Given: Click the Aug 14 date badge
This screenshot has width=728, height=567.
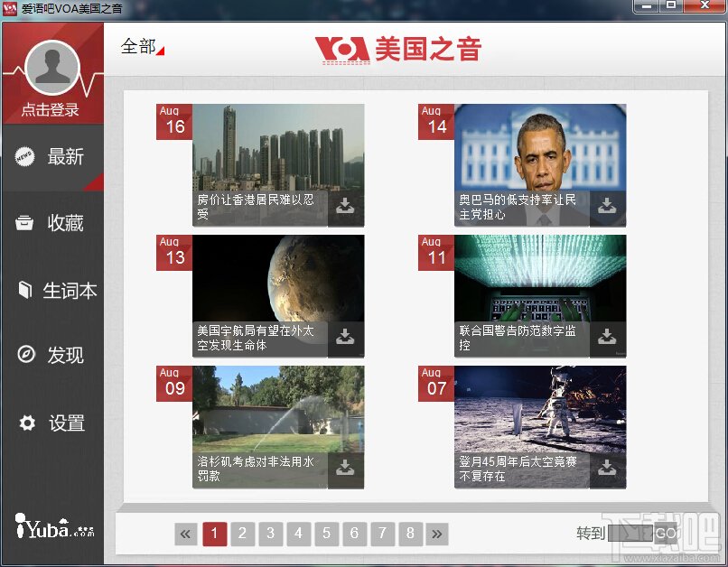Looking at the screenshot, I should click(x=436, y=122).
